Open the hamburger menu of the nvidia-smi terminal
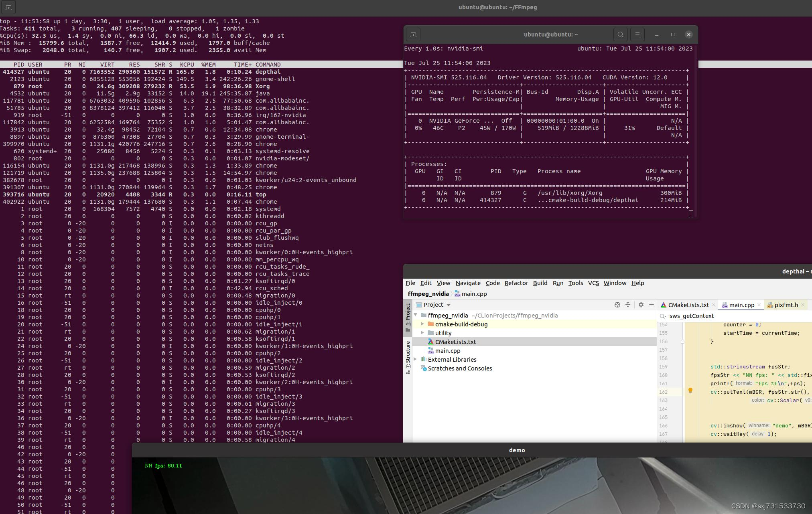 pos(637,34)
